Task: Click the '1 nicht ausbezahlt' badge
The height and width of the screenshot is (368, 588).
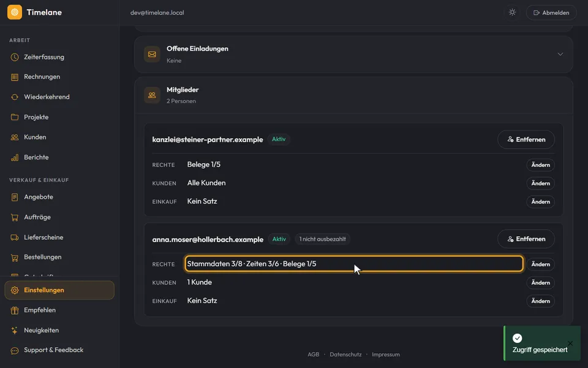Action: (323, 239)
